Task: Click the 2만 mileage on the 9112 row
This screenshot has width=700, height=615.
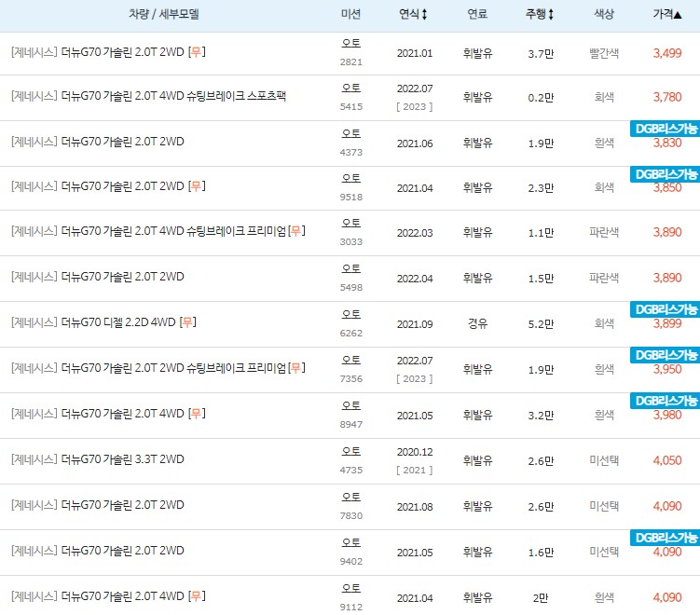Action: [541, 597]
